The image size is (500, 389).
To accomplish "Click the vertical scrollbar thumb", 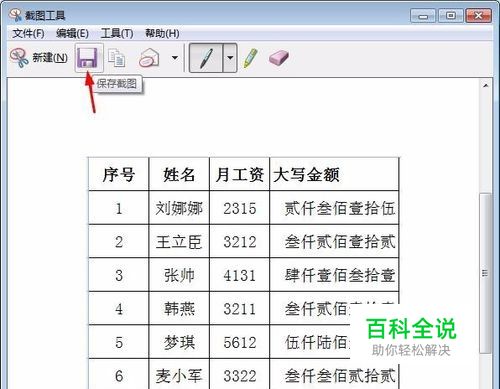I will pos(485,273).
